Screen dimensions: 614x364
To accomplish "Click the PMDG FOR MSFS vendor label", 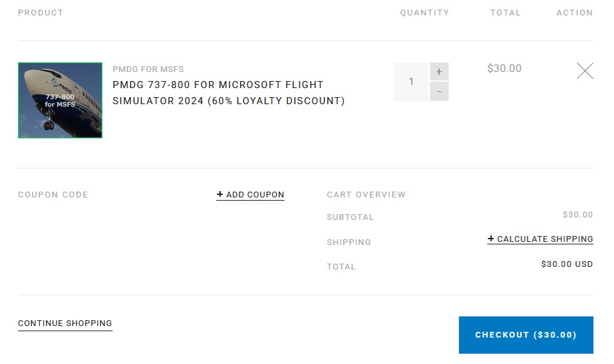I will pyautogui.click(x=148, y=69).
